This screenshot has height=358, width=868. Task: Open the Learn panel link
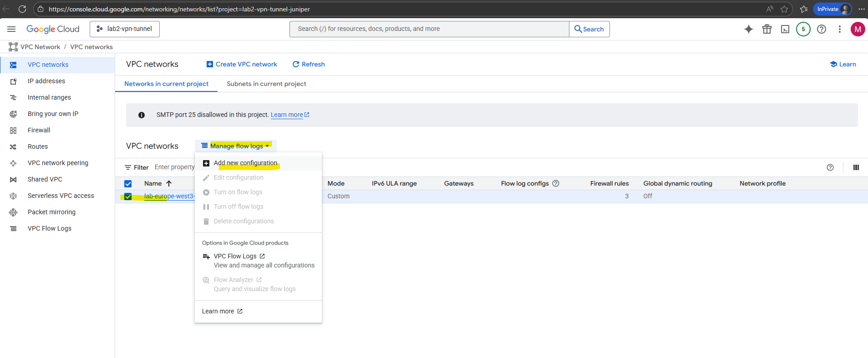843,64
